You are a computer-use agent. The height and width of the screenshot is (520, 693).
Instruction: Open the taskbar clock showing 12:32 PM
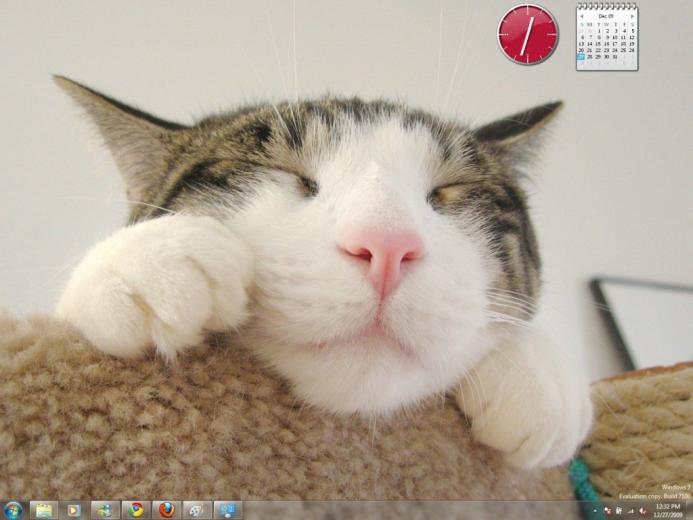coord(668,511)
